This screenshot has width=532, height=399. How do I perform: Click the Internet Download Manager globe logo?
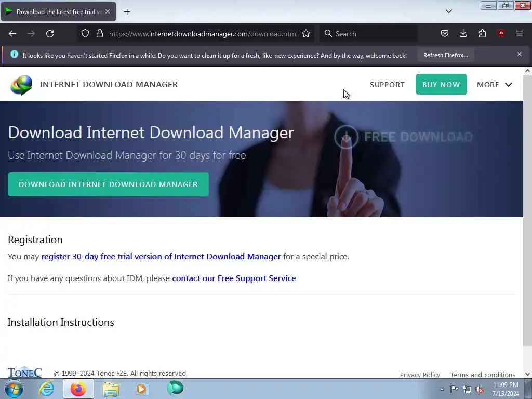21,85
